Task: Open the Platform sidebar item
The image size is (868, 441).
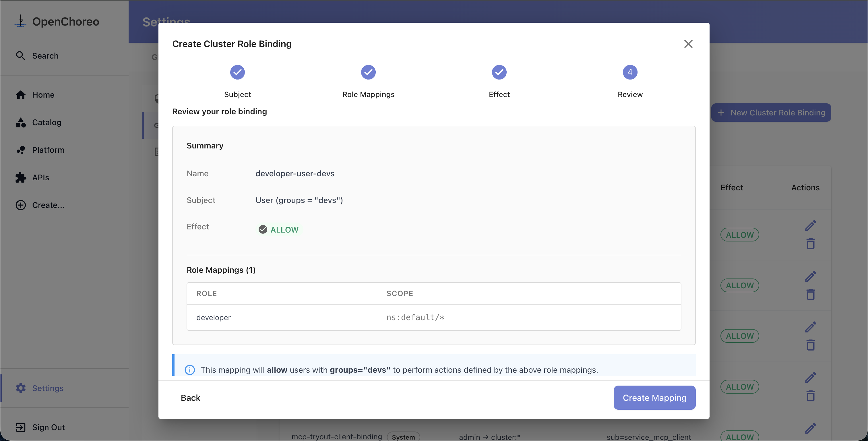Action: (48, 150)
